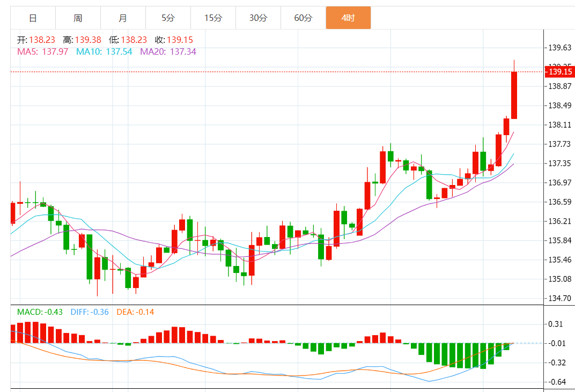This screenshot has height=392, width=575.
Task: Click the -0.01 MACD axis label
Action: (556, 344)
